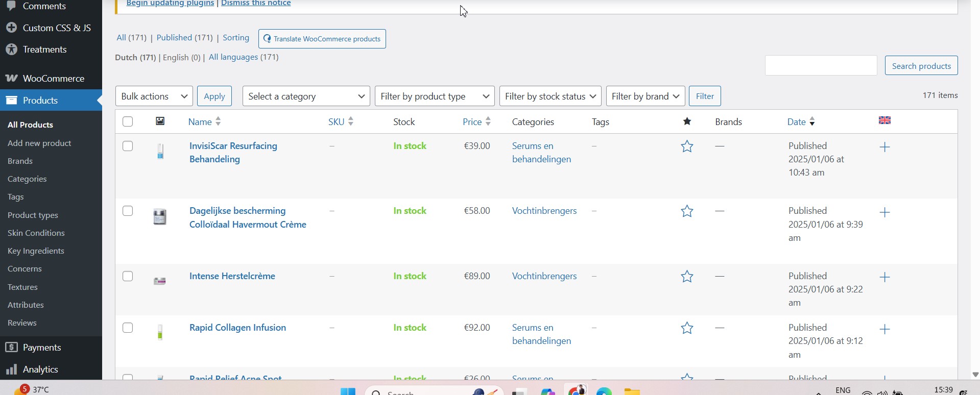This screenshot has width=980, height=395.
Task: Open the Comments sidebar icon
Action: tap(12, 6)
